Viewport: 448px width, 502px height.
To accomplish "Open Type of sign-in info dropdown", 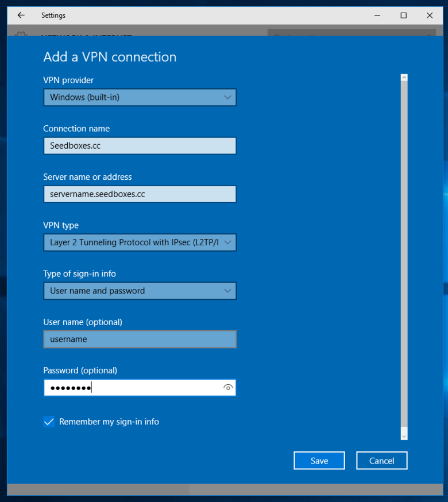I will (x=140, y=291).
